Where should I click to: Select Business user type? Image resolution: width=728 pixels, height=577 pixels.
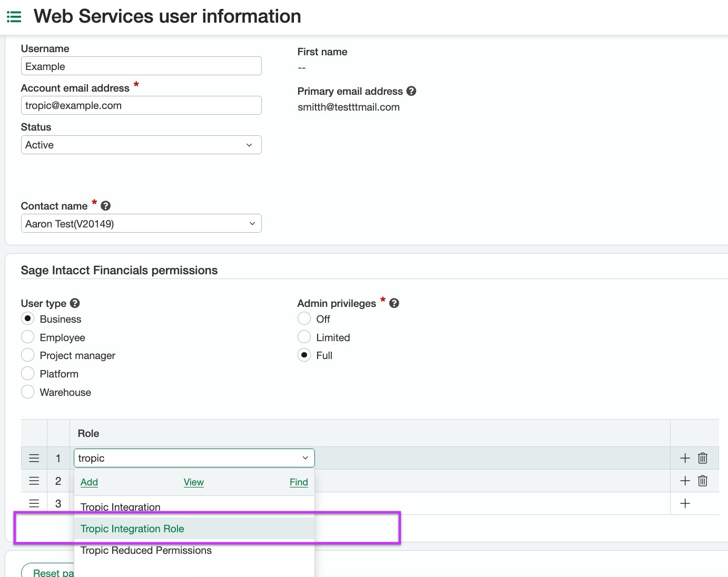pos(27,319)
